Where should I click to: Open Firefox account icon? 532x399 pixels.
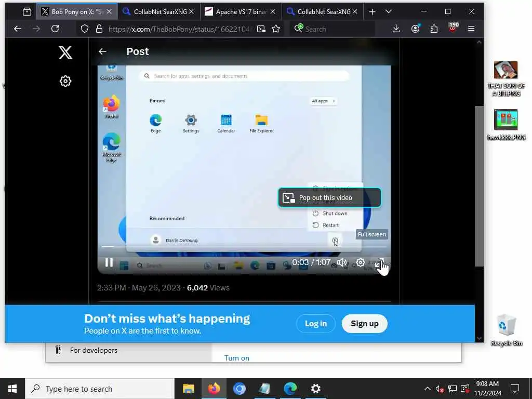[x=415, y=29]
